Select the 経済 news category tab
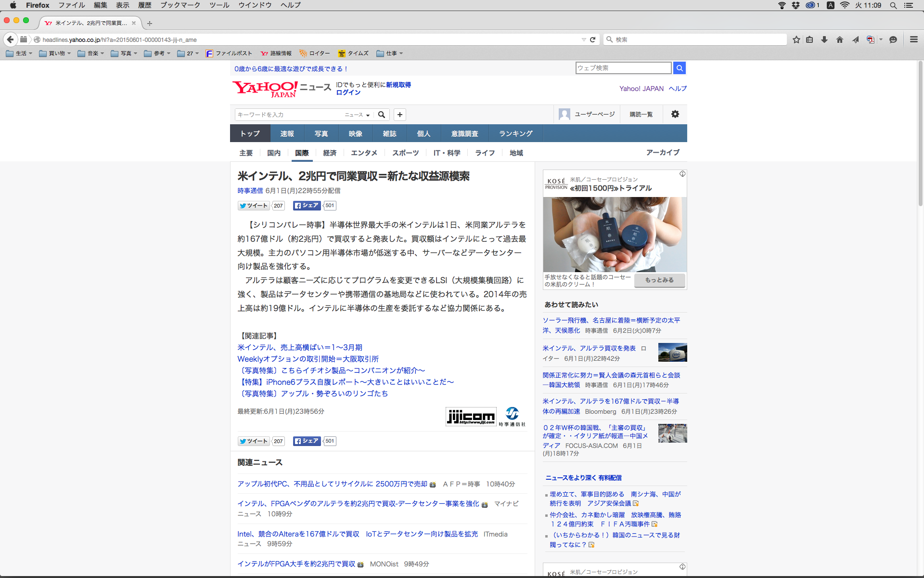The height and width of the screenshot is (578, 924). click(x=330, y=153)
